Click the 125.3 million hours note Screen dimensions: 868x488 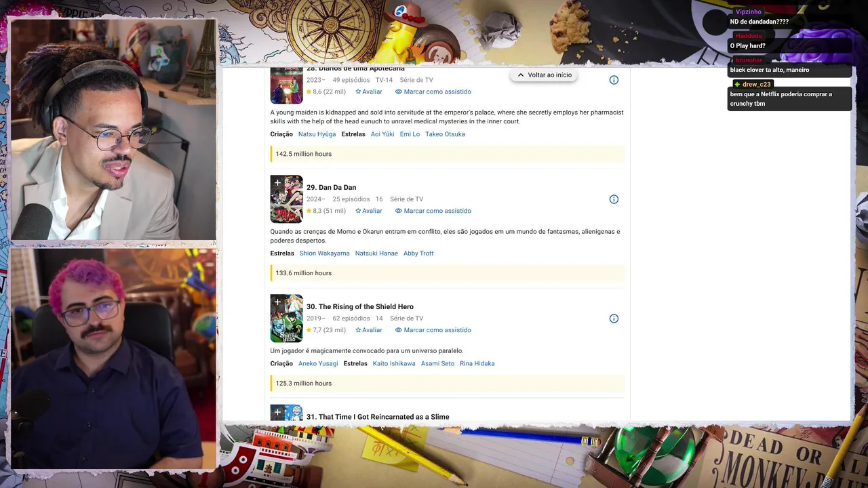pos(447,384)
